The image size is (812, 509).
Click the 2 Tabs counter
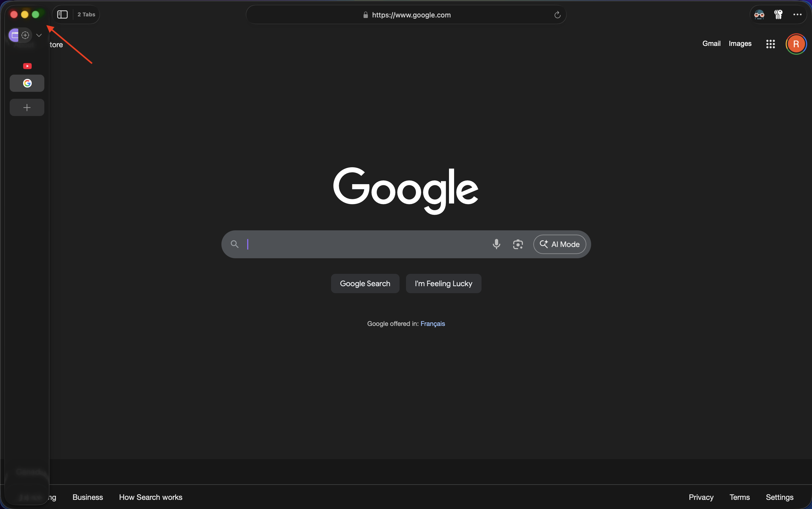(86, 14)
